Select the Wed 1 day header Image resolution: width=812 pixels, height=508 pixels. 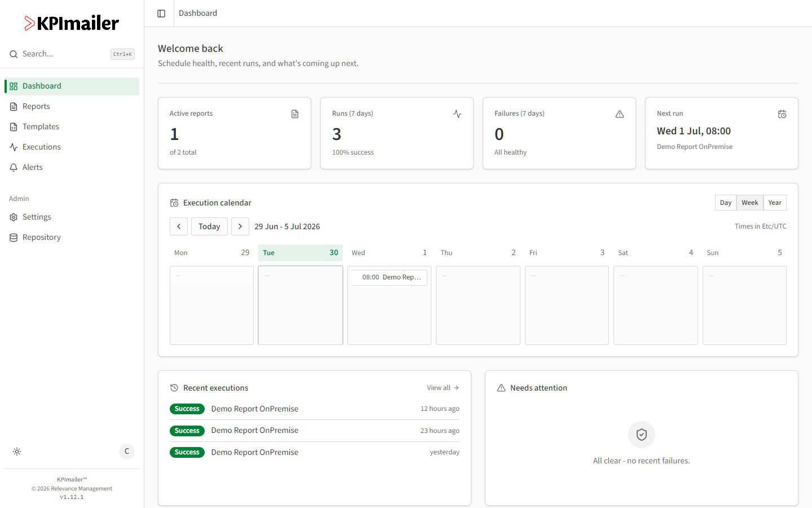coord(389,253)
